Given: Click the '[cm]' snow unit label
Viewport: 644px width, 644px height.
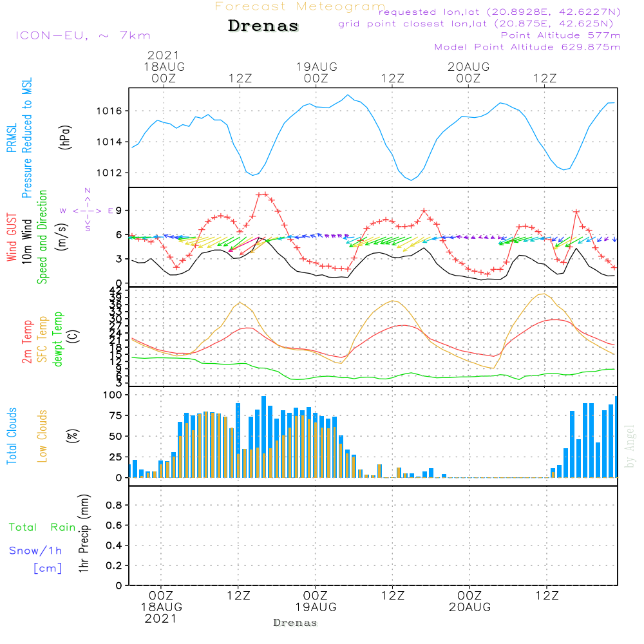Looking at the screenshot, I should tap(48, 569).
